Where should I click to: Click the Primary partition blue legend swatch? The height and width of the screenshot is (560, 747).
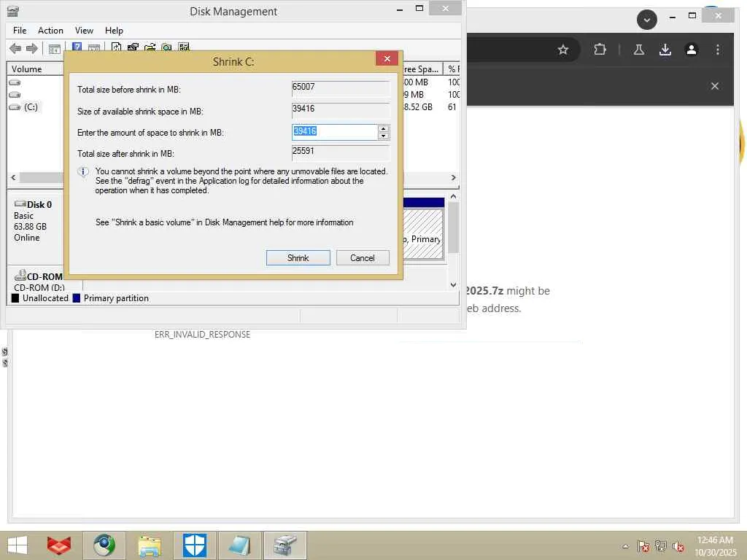(x=76, y=298)
